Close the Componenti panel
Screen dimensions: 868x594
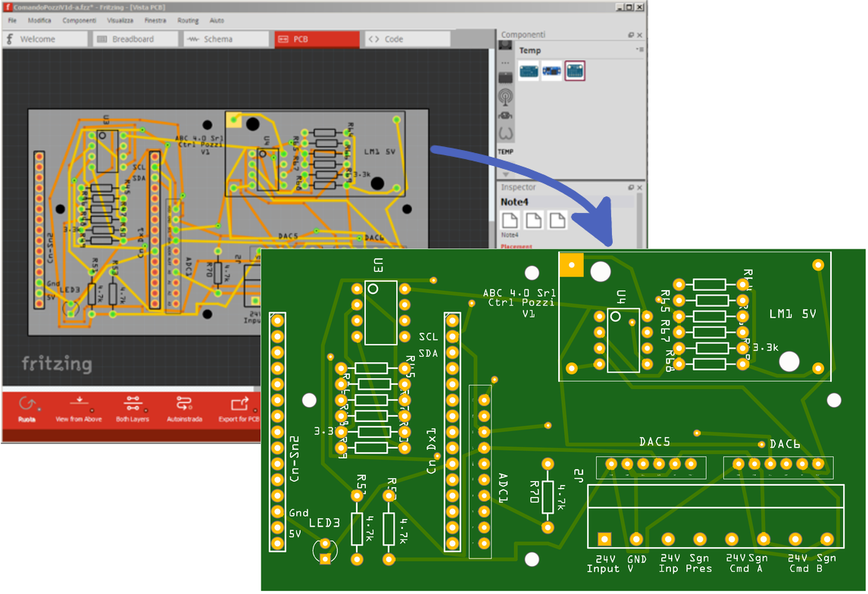coord(639,35)
